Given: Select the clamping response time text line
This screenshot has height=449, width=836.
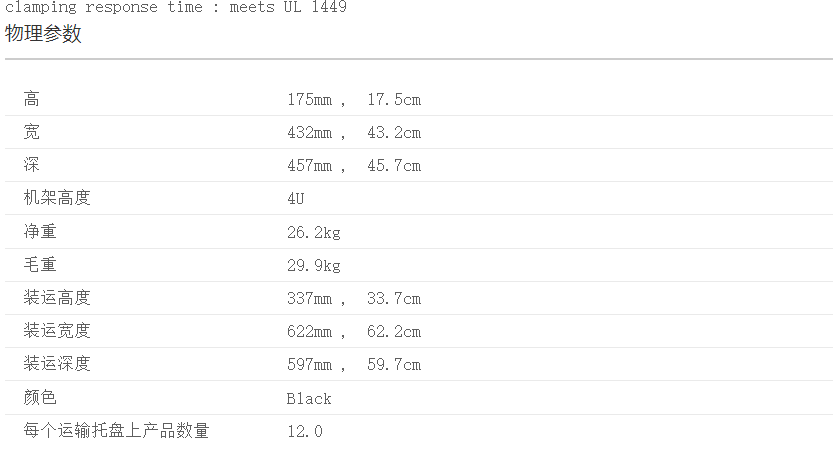Looking at the screenshot, I should coord(176,7).
